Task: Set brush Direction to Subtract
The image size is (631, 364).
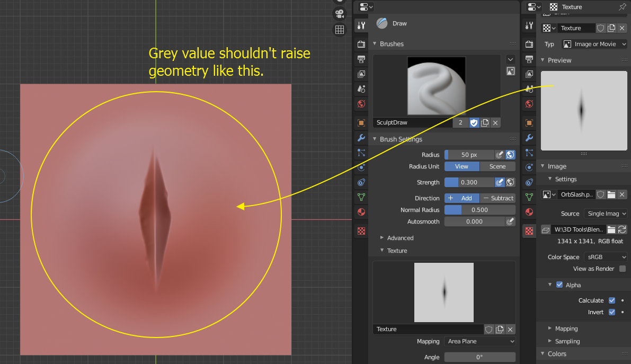Action: click(497, 198)
